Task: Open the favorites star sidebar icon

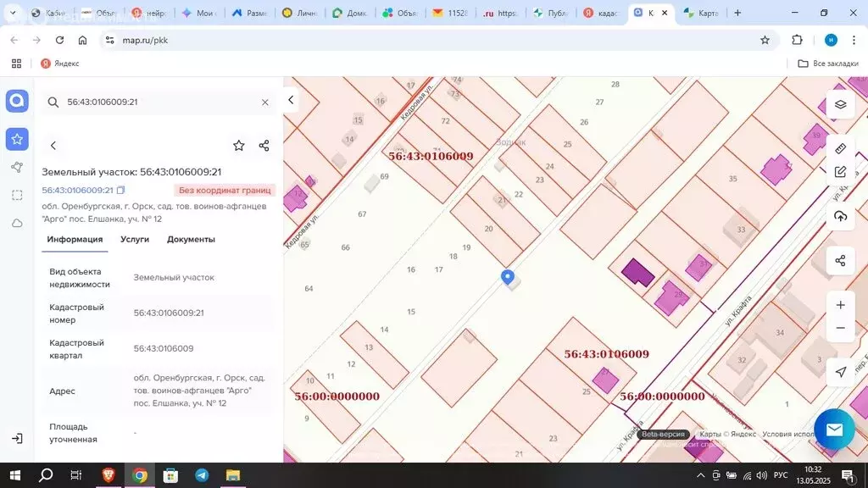Action: tap(17, 139)
